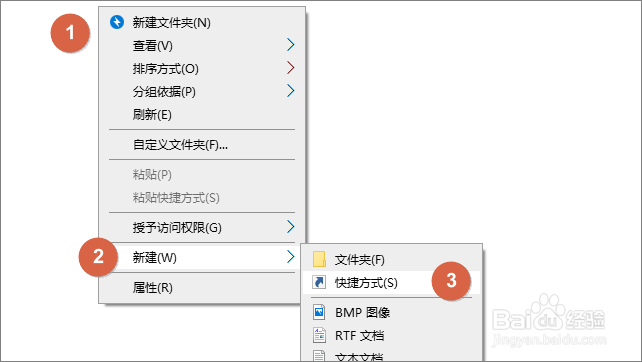
Task: Click the BMP 图像 file icon
Action: pos(319,312)
